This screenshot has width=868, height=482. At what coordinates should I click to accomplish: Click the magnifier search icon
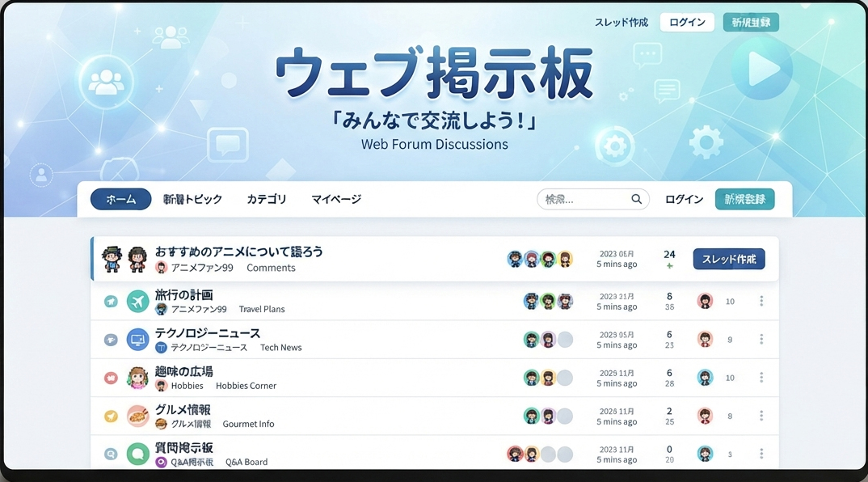pyautogui.click(x=637, y=199)
